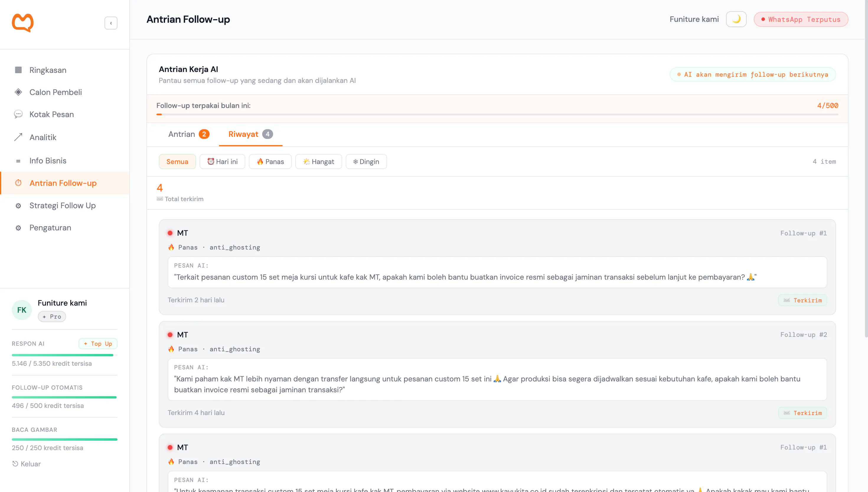Click 'Terkirim 2 hari lalu' text
Image resolution: width=868 pixels, height=492 pixels.
(x=196, y=300)
